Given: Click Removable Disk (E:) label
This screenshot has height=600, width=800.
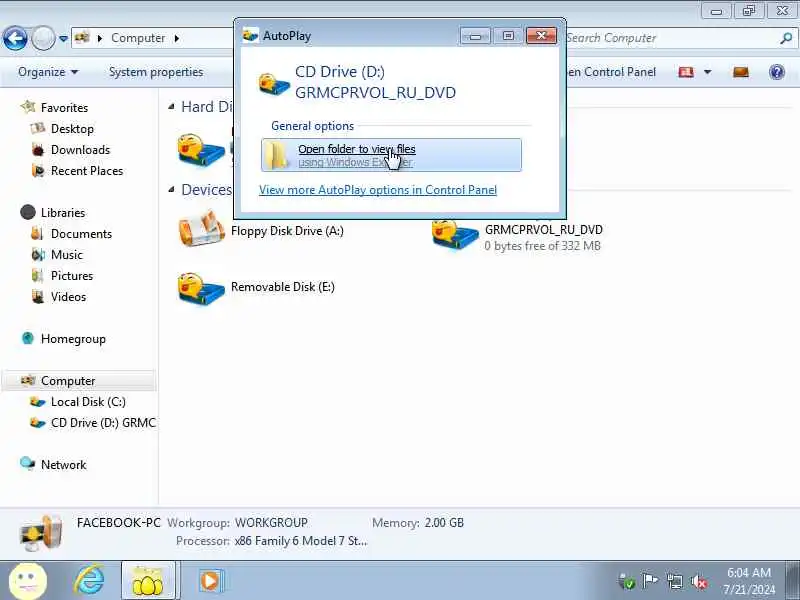Looking at the screenshot, I should point(283,287).
